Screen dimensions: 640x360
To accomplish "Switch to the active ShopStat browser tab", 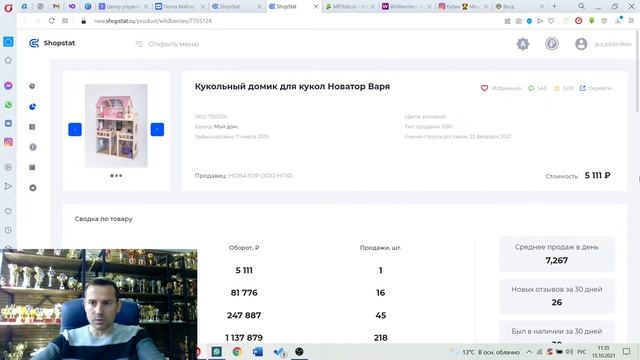I will [292, 7].
